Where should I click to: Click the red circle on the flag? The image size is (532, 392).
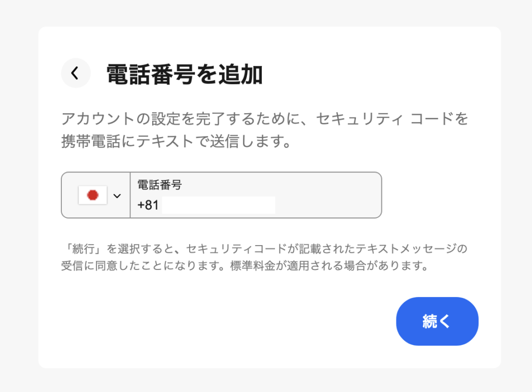93,195
